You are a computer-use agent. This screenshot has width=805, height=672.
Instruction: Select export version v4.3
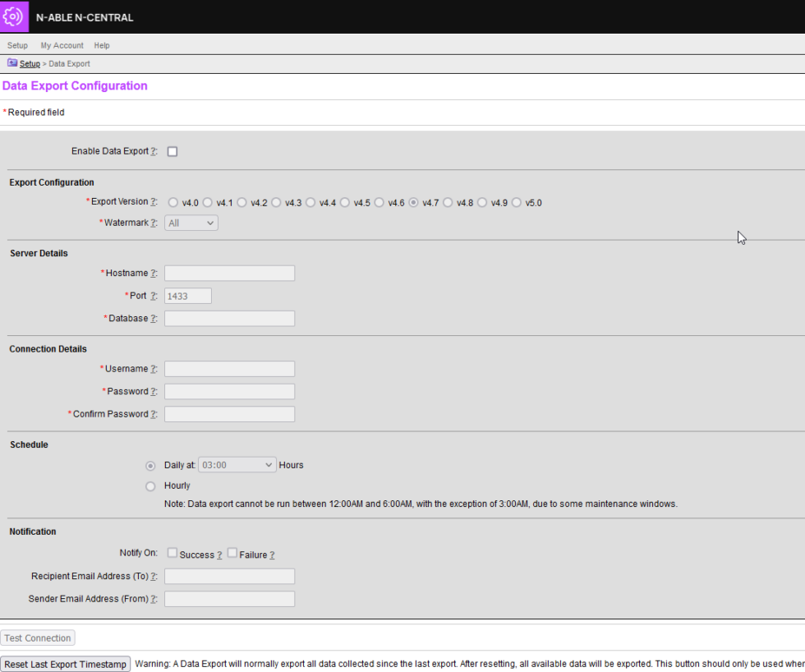pos(276,203)
